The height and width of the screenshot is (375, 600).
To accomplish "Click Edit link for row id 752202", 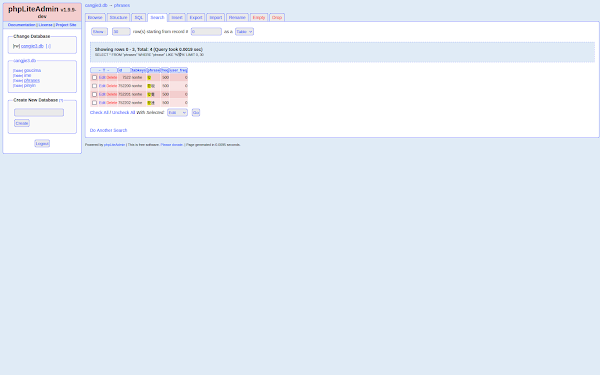I will tap(102, 103).
